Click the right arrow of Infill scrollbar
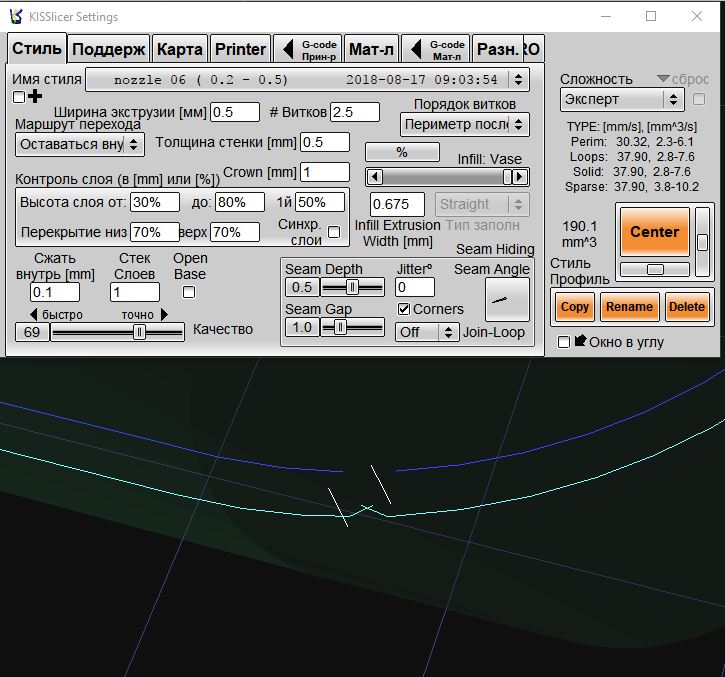725x677 pixels. point(520,177)
